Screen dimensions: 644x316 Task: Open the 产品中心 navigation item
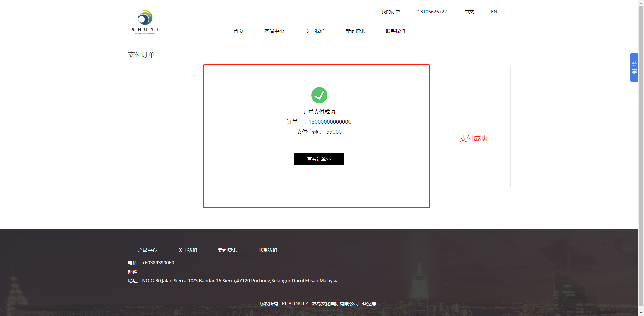274,31
